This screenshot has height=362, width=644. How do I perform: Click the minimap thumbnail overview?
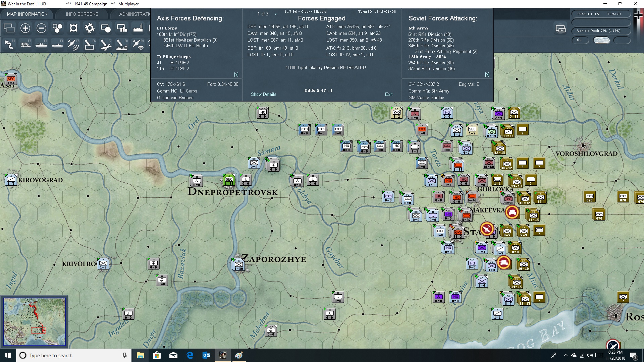tap(34, 322)
